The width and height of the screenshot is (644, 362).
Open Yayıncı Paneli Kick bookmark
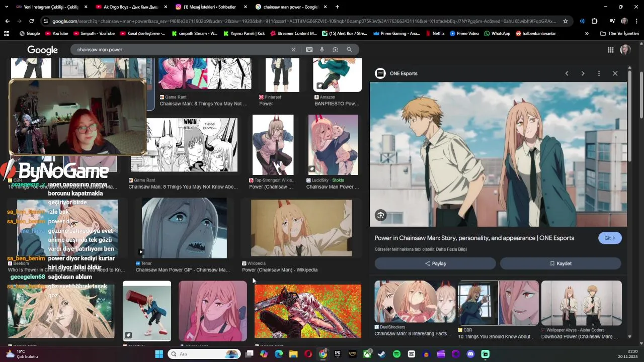(243, 34)
